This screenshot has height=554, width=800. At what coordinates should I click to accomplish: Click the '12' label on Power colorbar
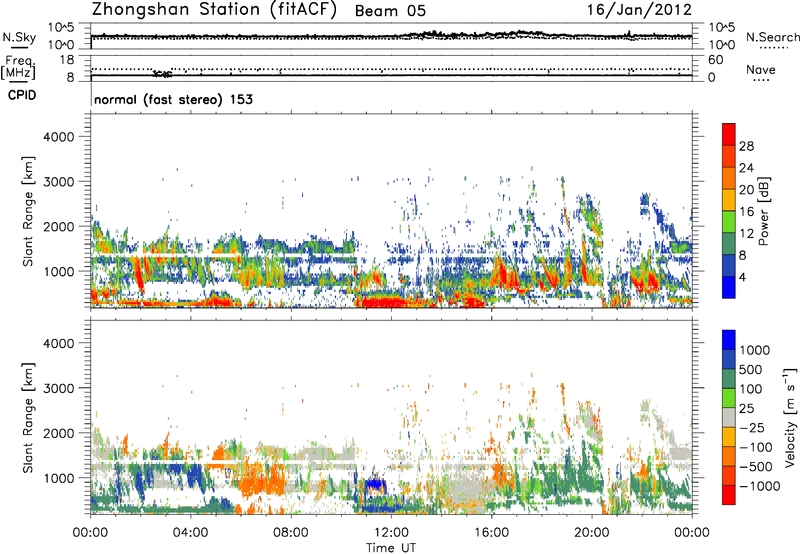coord(746,234)
